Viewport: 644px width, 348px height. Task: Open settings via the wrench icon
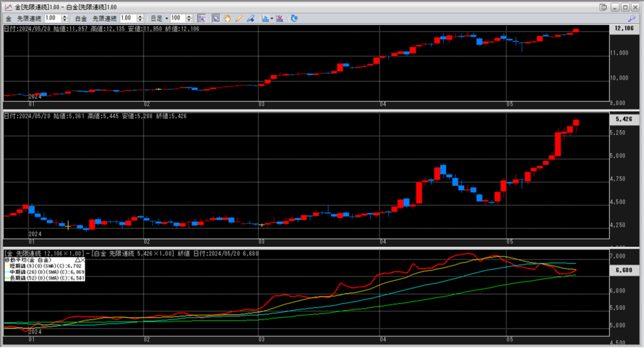pos(632,19)
